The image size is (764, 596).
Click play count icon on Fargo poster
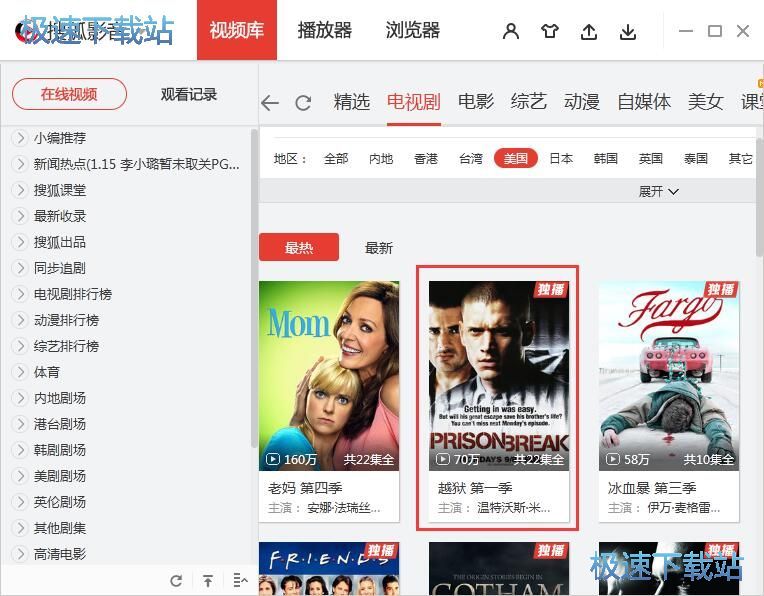coord(612,459)
